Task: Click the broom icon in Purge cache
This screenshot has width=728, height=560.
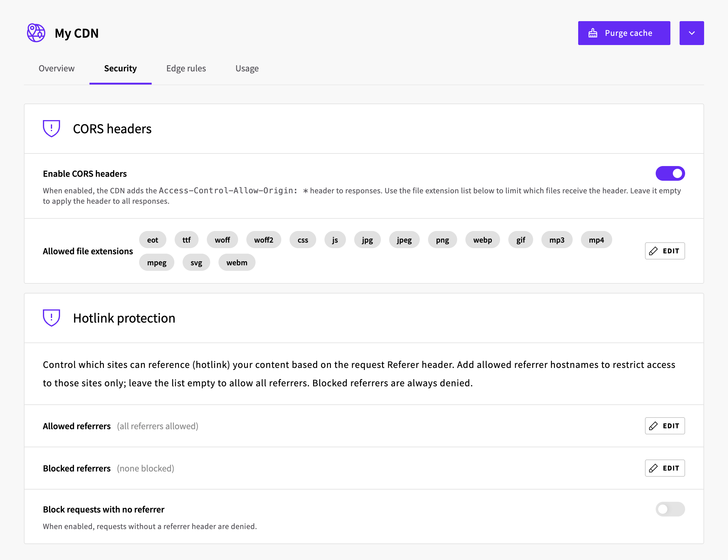Action: tap(593, 33)
